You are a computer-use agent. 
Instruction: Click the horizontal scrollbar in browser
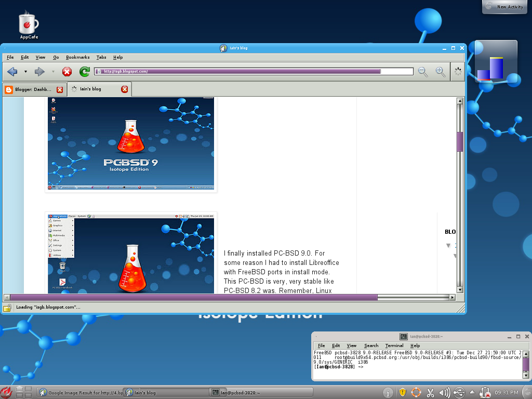(x=194, y=297)
